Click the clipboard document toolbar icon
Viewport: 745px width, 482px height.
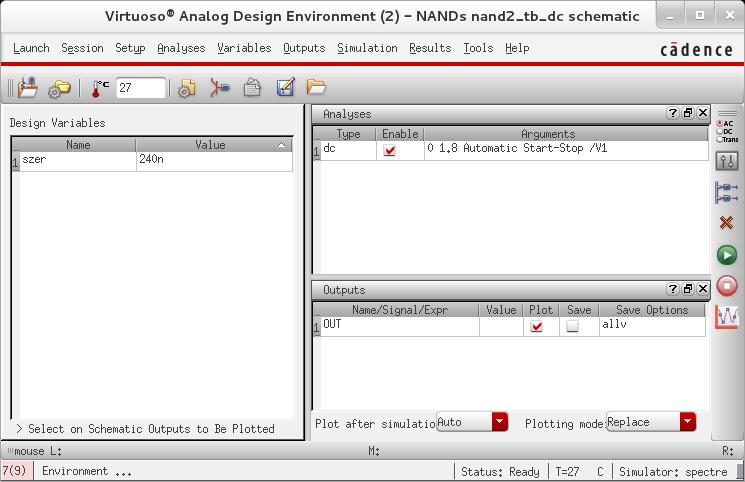(x=252, y=88)
